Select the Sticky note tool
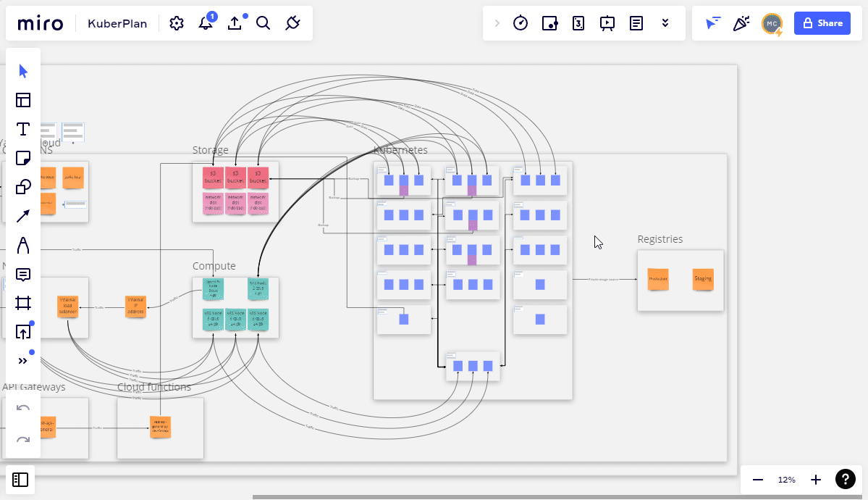The width and height of the screenshot is (868, 500). point(22,158)
